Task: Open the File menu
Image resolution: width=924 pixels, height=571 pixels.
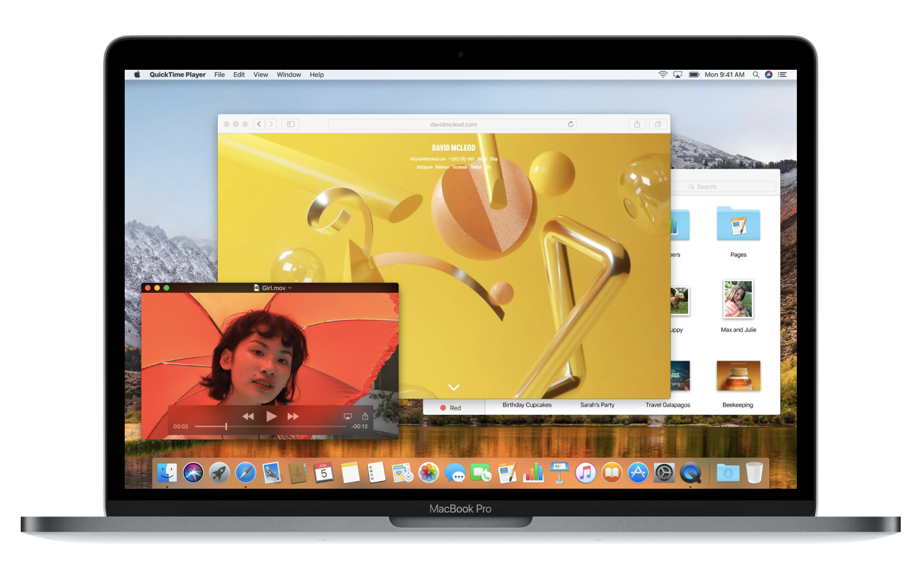Action: [219, 74]
